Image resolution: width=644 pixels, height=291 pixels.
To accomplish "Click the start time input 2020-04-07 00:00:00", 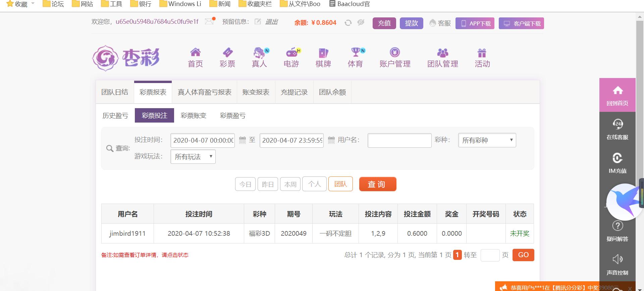I will pyautogui.click(x=203, y=140).
